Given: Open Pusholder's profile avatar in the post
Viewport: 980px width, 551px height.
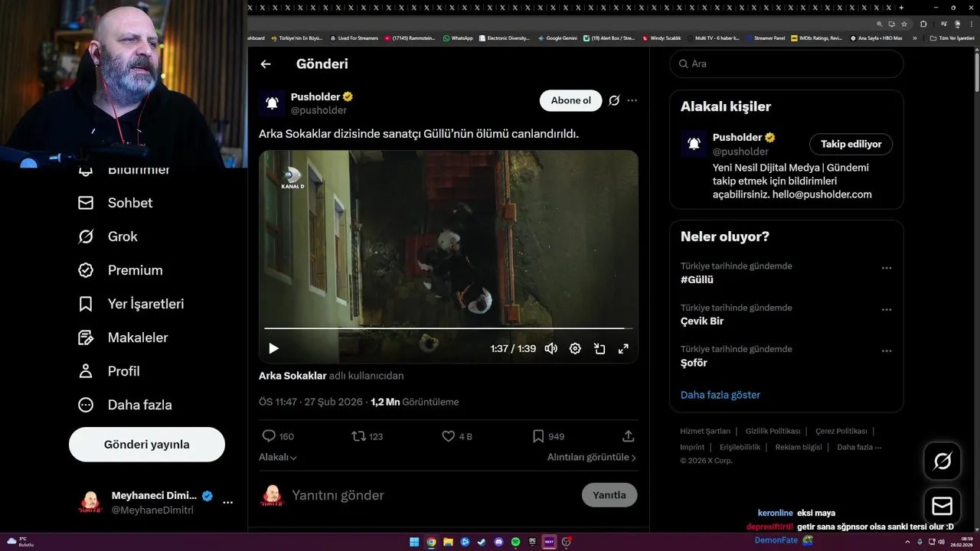Looking at the screenshot, I should click(x=271, y=103).
